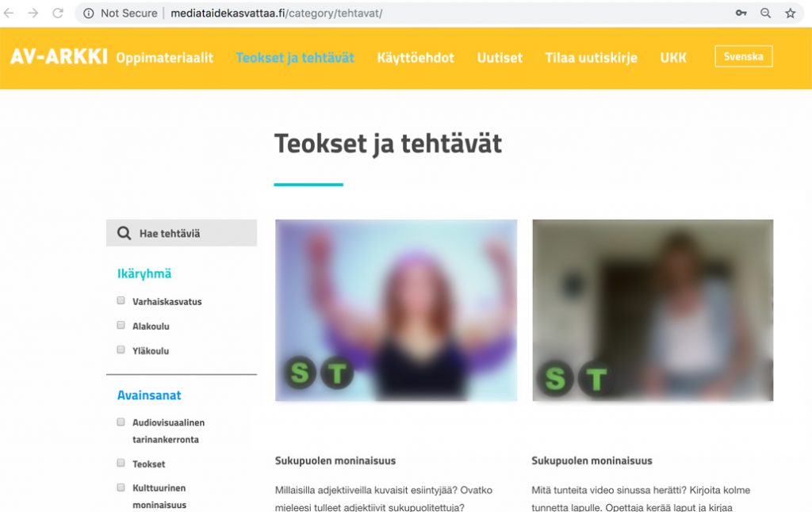812x512 pixels.
Task: Click the browser forward arrow
Action: (33, 13)
